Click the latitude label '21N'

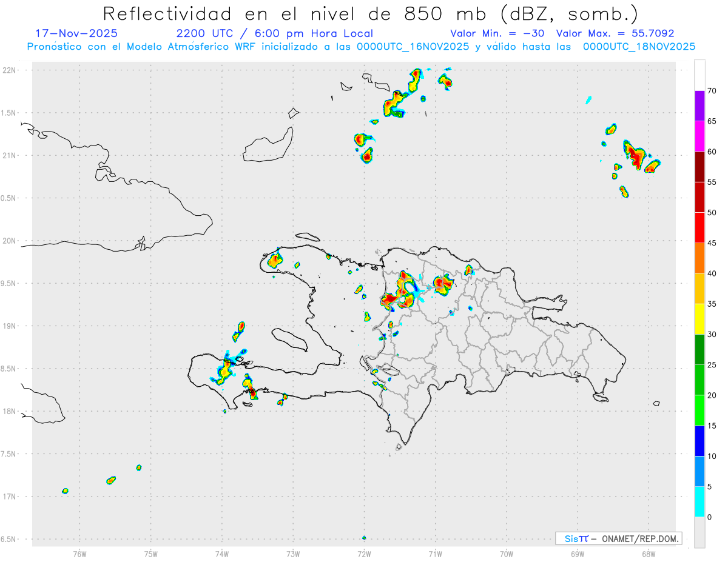pyautogui.click(x=10, y=155)
